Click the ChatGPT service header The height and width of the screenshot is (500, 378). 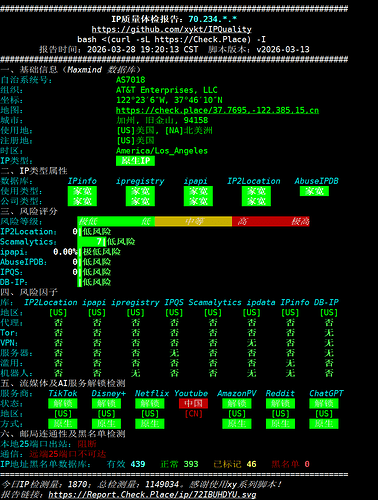pos(326,393)
